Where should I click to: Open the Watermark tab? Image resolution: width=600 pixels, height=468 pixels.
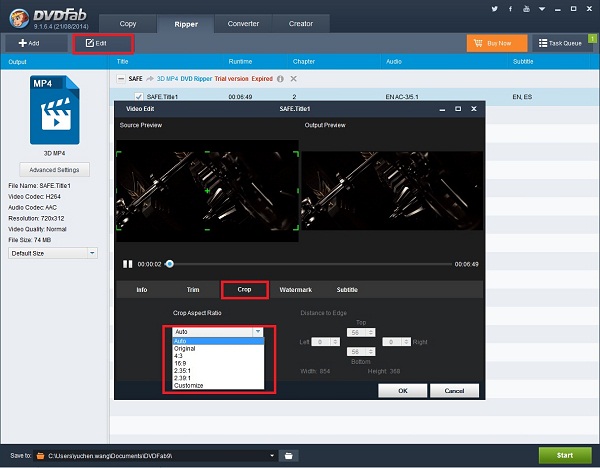(x=295, y=290)
